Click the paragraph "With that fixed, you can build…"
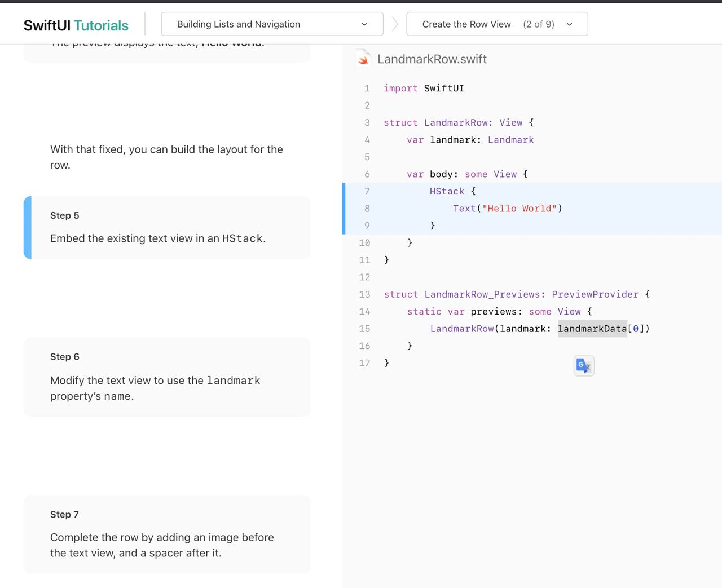 (167, 157)
